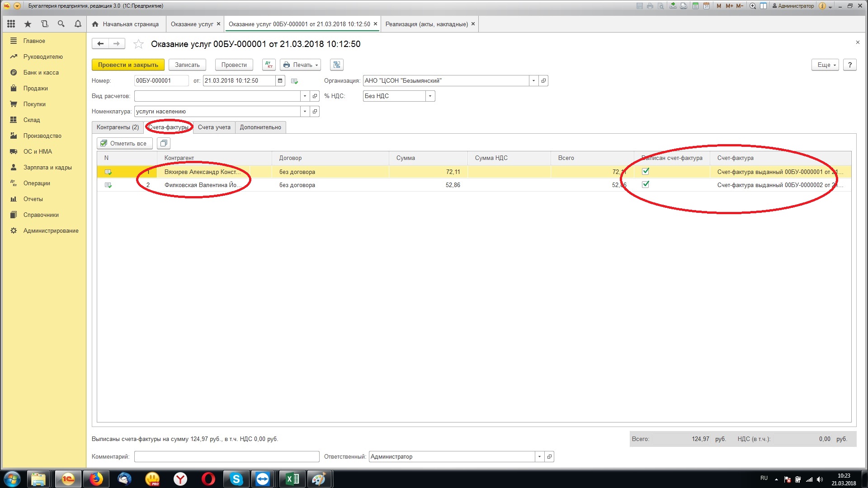Expand the Организация dropdown arrow
Image resolution: width=868 pixels, height=488 pixels.
tap(533, 81)
